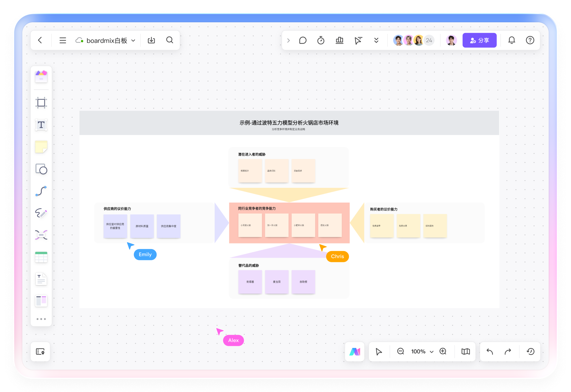Select the purple 肯德基 sticky note

pyautogui.click(x=250, y=282)
